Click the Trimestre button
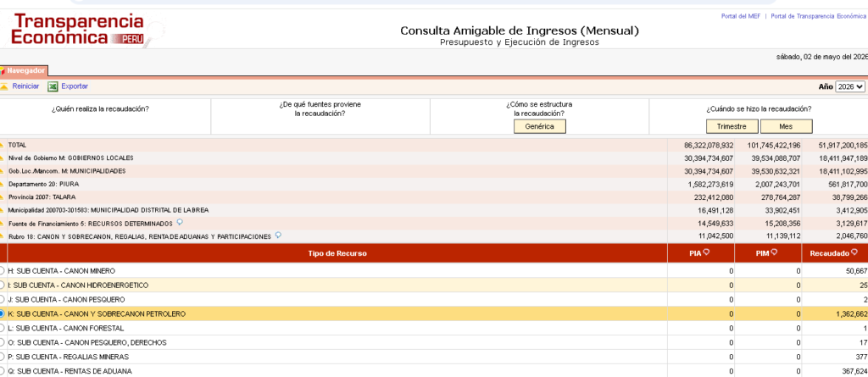868x377 pixels. [732, 126]
